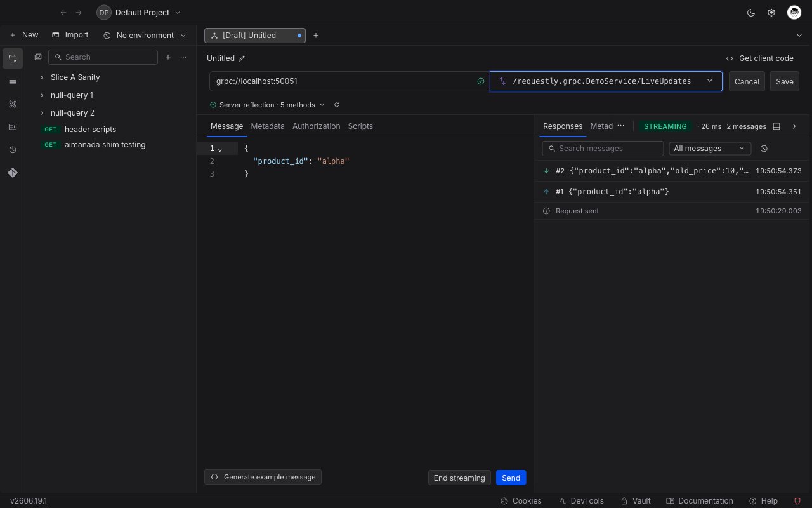Go forward with the right arrow
This screenshot has height=508, width=812.
[x=79, y=13]
